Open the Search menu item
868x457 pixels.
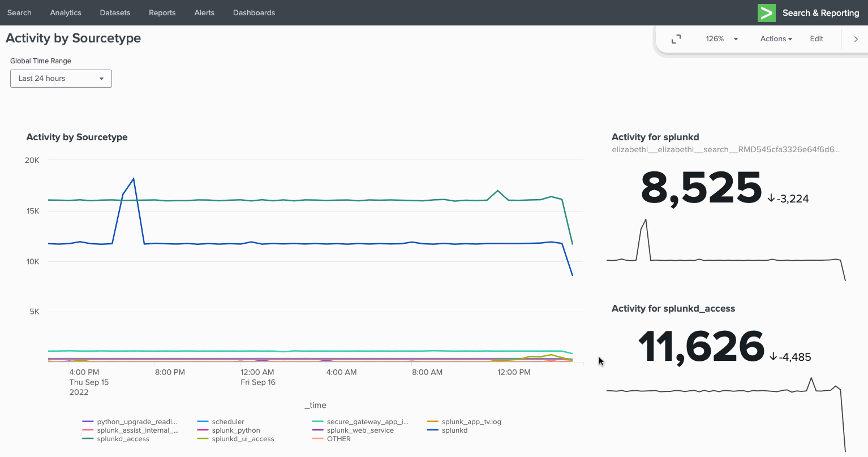point(19,12)
